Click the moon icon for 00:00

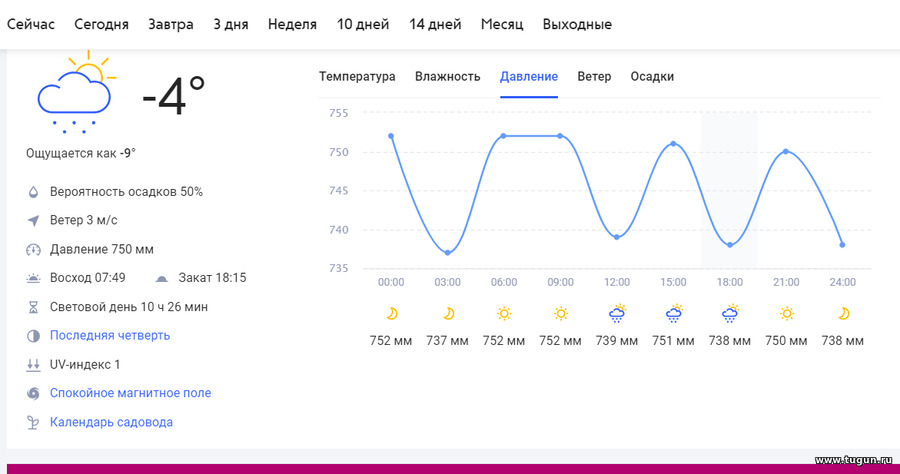(x=391, y=313)
